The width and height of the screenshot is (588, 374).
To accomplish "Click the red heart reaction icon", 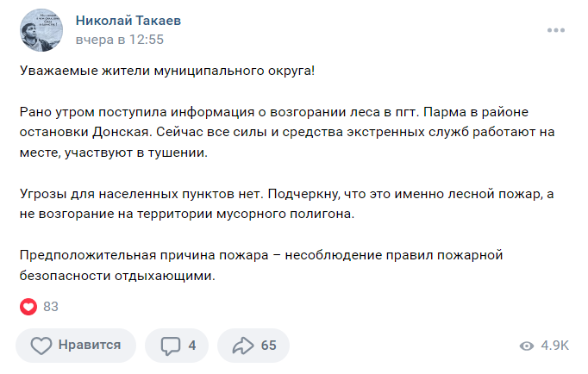I will [x=28, y=307].
